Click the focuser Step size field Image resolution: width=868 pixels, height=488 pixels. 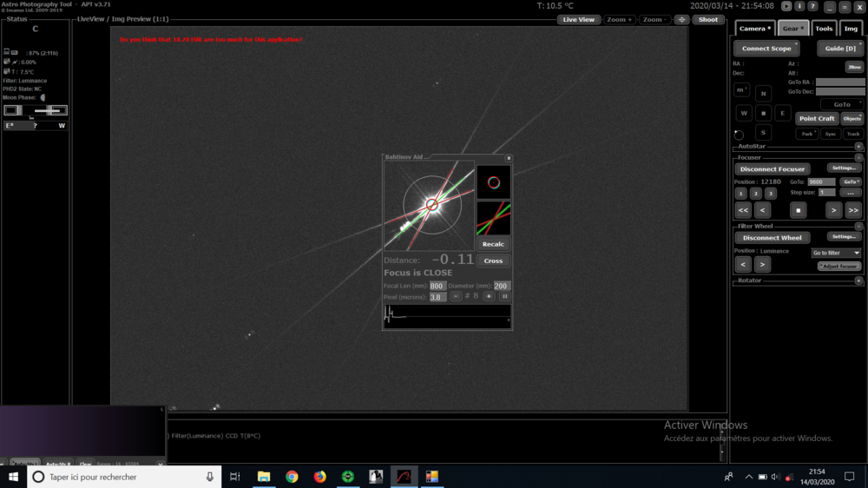[827, 192]
